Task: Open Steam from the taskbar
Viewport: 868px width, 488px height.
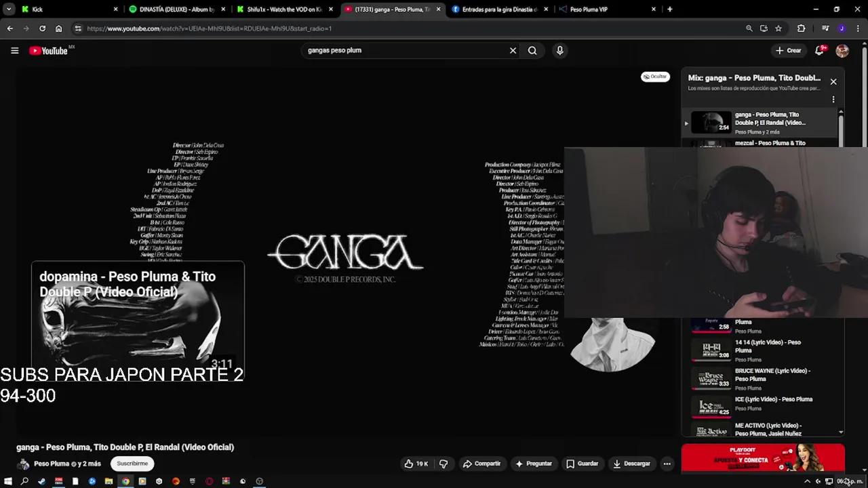Action: [x=41, y=481]
